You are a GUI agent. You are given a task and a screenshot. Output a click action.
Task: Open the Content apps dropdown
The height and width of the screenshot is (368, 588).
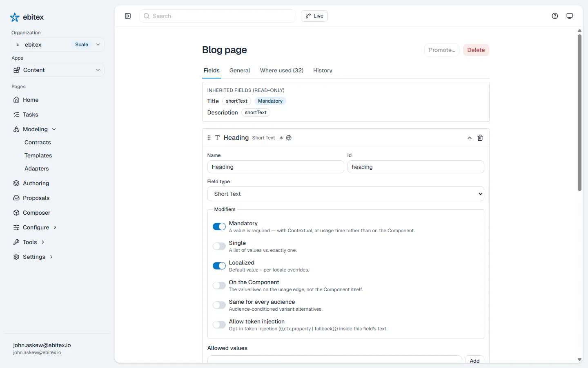57,70
